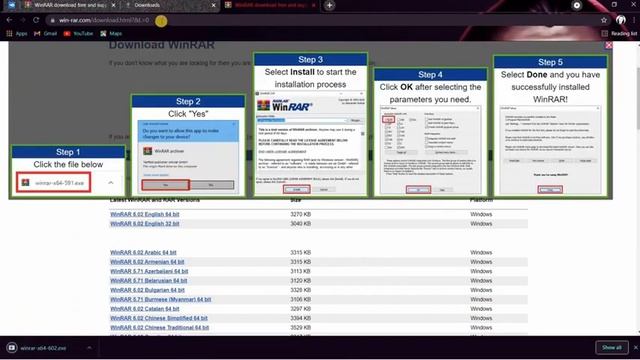The image size is (640, 360).
Task: Open the Reading list
Action: [x=619, y=33]
